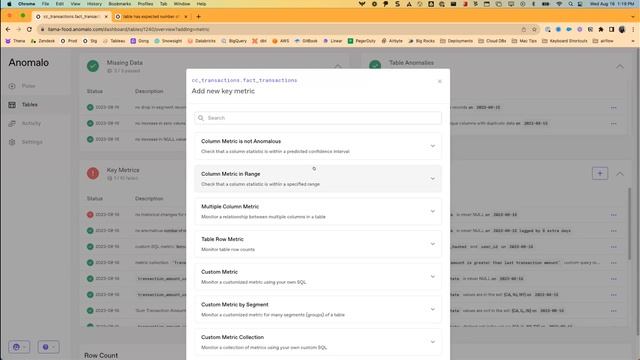
Task: Expand the Custom Metric Collection chevron
Action: click(x=433, y=342)
